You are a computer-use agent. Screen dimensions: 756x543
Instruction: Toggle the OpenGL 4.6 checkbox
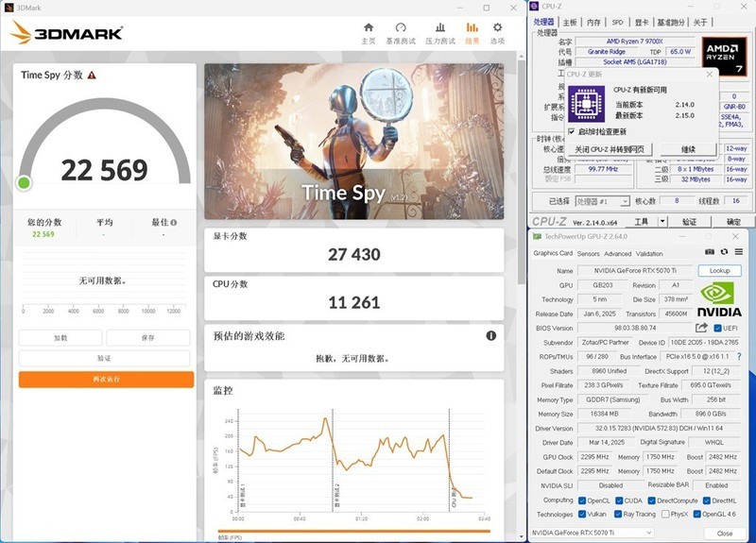pyautogui.click(x=696, y=514)
